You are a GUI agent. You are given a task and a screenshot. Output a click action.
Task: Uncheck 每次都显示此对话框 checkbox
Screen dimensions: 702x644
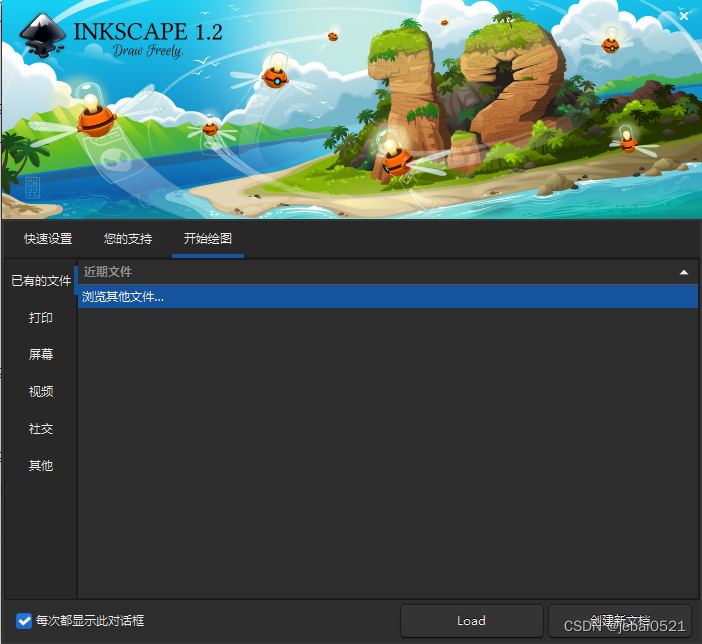pyautogui.click(x=24, y=621)
